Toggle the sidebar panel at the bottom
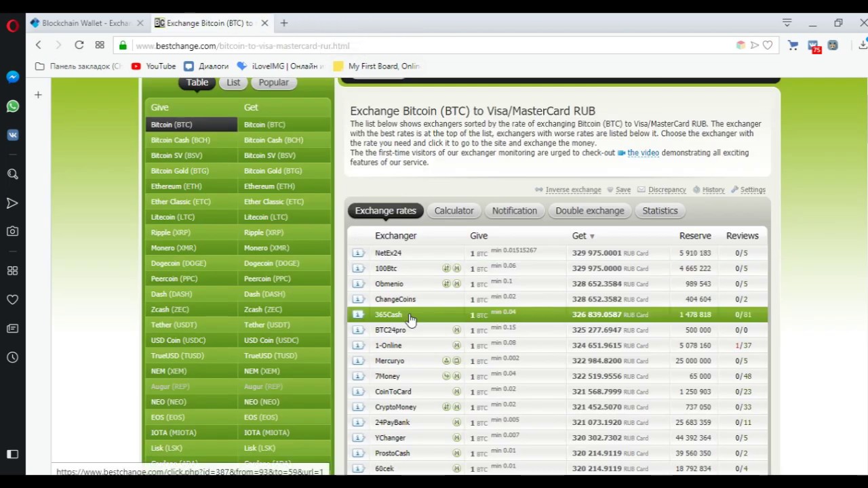This screenshot has width=868, height=488. [x=12, y=454]
